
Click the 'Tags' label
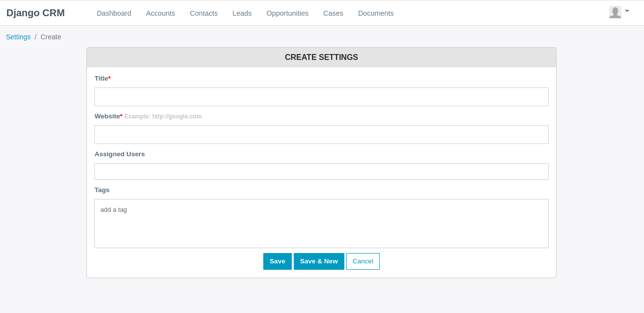(x=102, y=190)
